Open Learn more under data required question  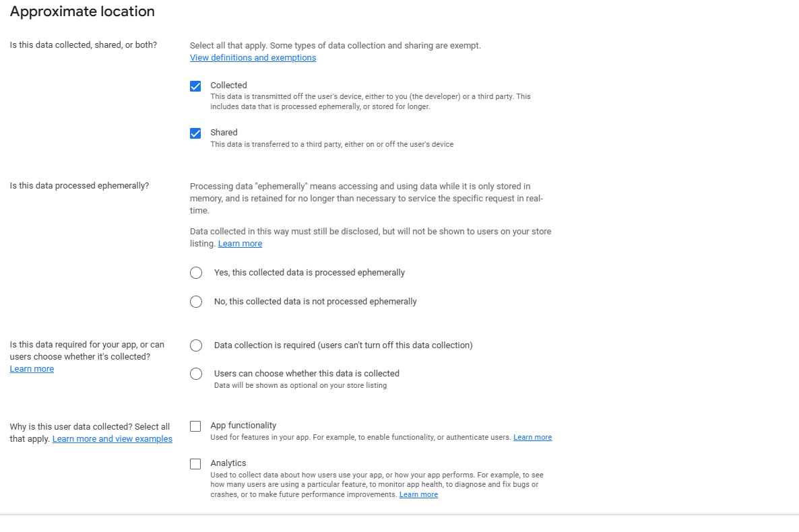(32, 369)
